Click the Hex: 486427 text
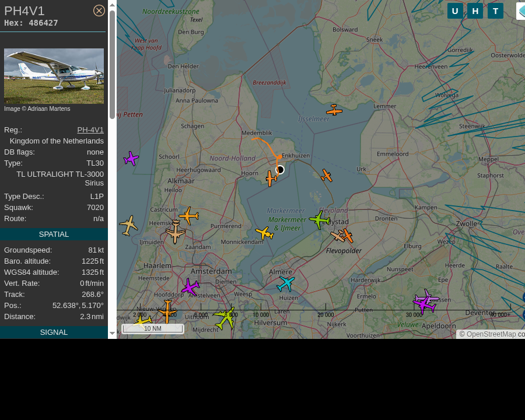This screenshot has width=525, height=420. pos(31,23)
